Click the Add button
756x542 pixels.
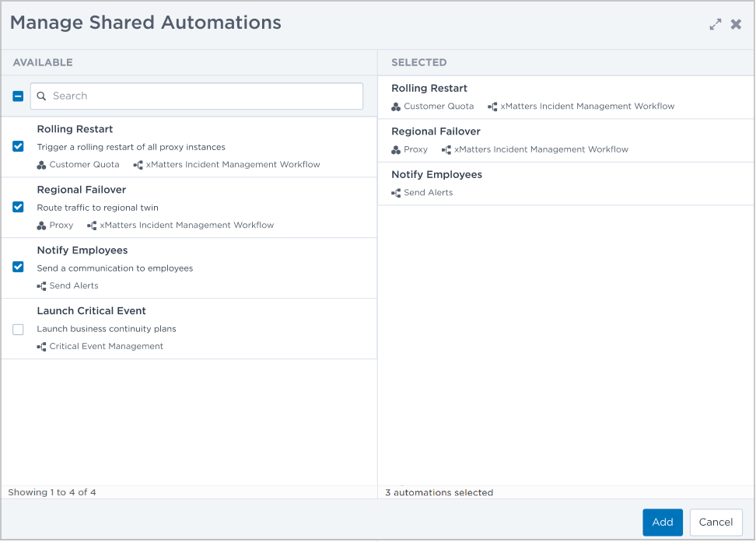(663, 523)
